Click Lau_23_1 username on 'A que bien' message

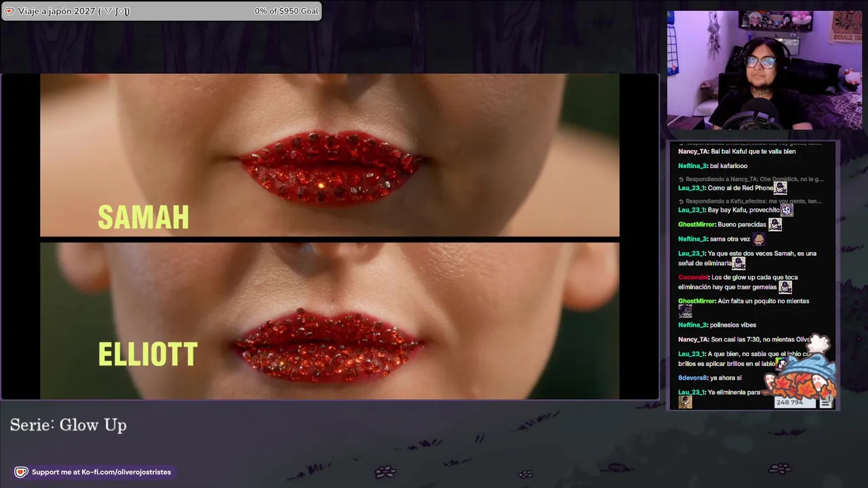(692, 354)
